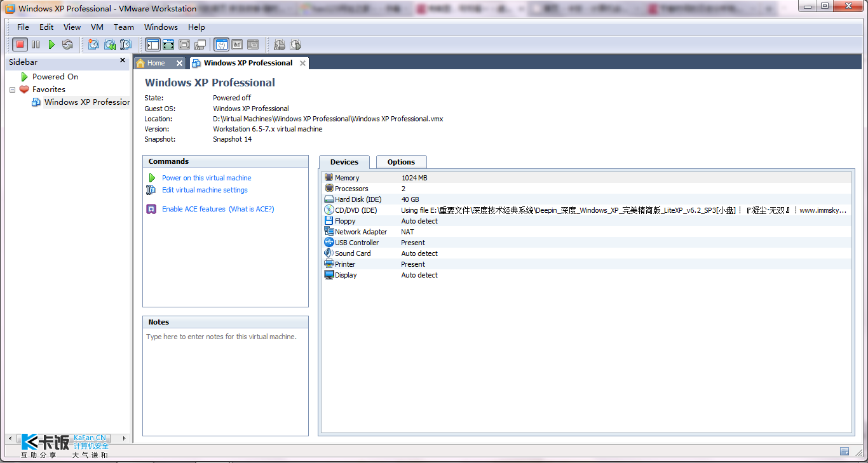Select the Sound Card device row
This screenshot has height=463, width=868.
pyautogui.click(x=587, y=253)
